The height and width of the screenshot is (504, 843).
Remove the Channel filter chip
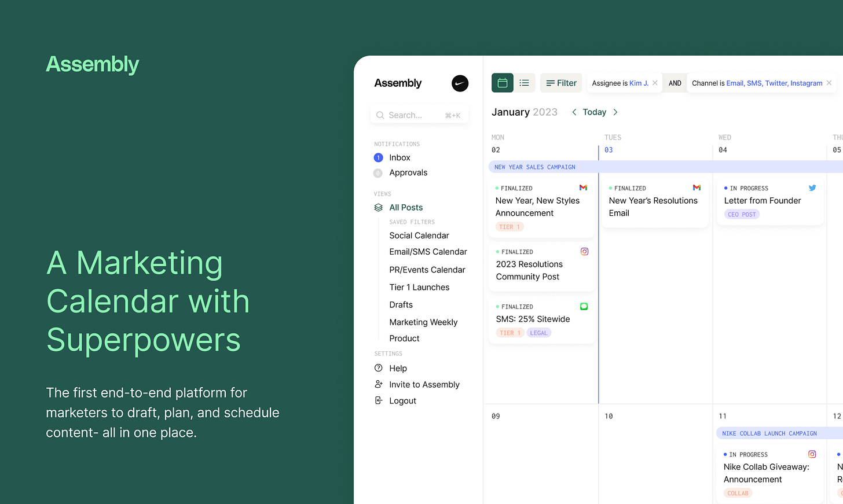point(829,83)
